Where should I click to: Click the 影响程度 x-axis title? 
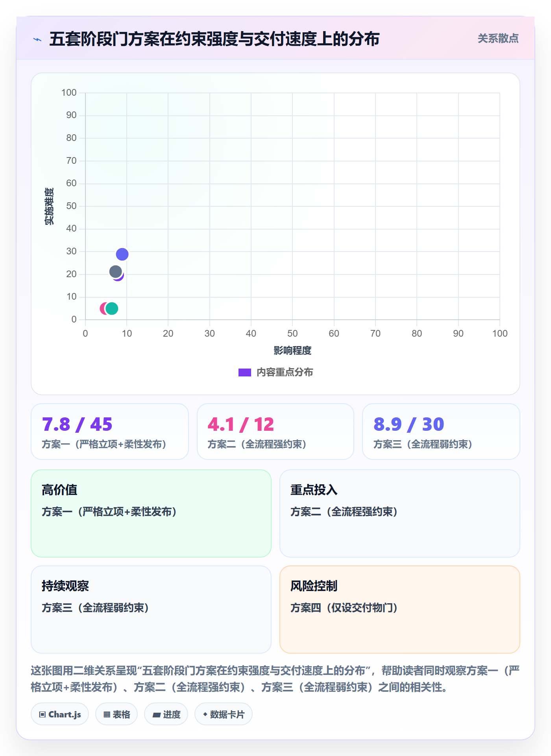292,350
